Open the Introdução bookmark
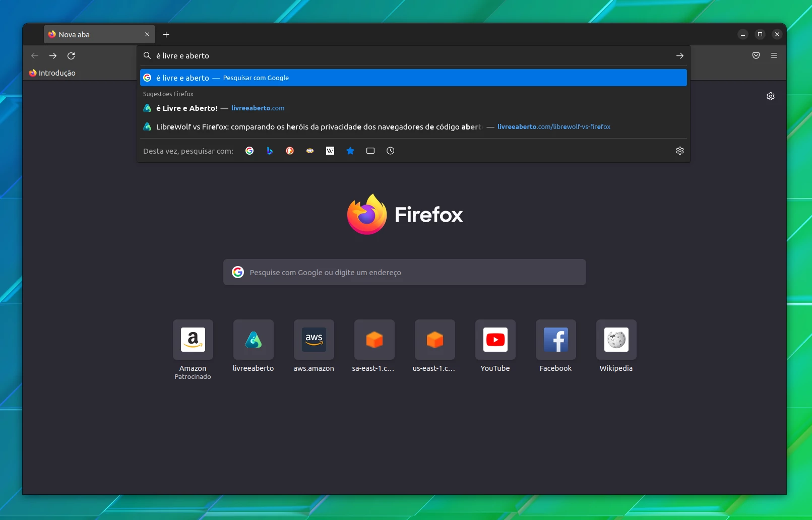Screen dimensions: 812x520 (52, 73)
